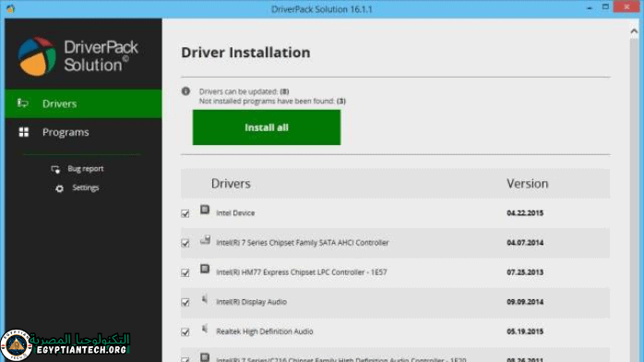Viewport: 644px width, 362px height.
Task: Click 'Not installed programs have been found' notice
Action: click(x=272, y=101)
